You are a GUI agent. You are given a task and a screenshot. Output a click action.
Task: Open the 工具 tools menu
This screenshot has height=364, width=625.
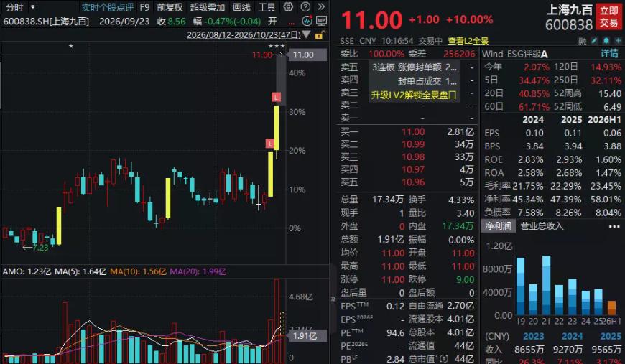click(x=267, y=7)
